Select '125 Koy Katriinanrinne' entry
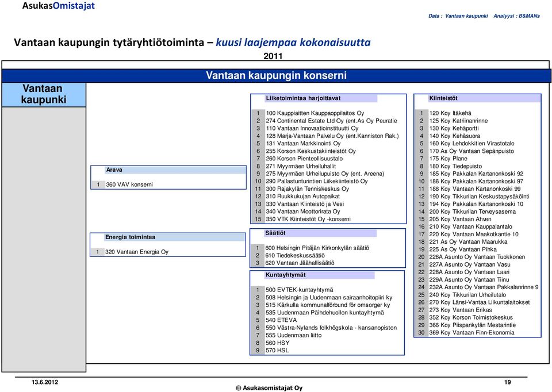552x392 pixels. [458, 121]
